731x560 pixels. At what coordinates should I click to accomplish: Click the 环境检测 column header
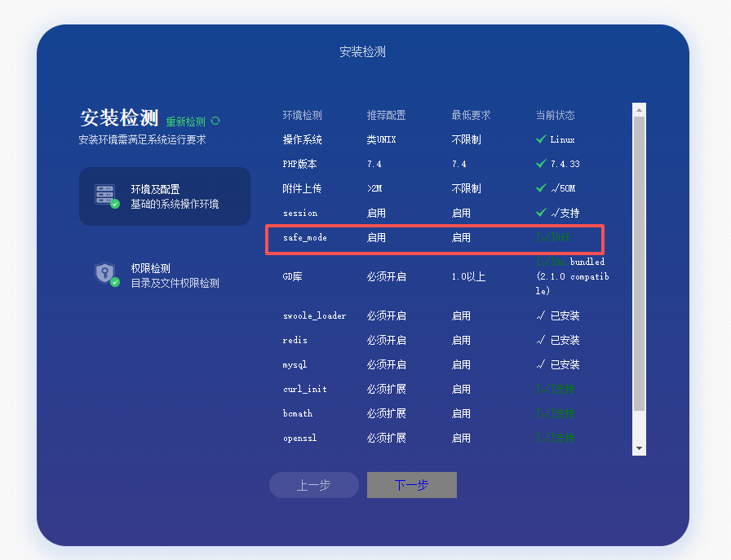click(x=302, y=115)
